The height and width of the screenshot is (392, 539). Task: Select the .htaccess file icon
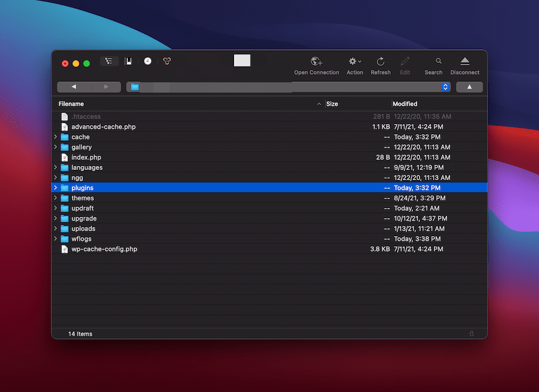[x=64, y=116]
